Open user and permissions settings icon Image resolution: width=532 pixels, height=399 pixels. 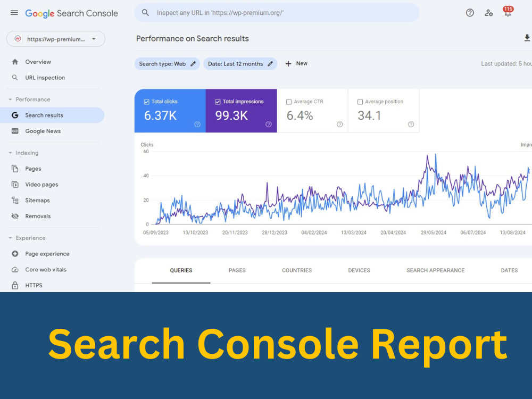pyautogui.click(x=488, y=13)
